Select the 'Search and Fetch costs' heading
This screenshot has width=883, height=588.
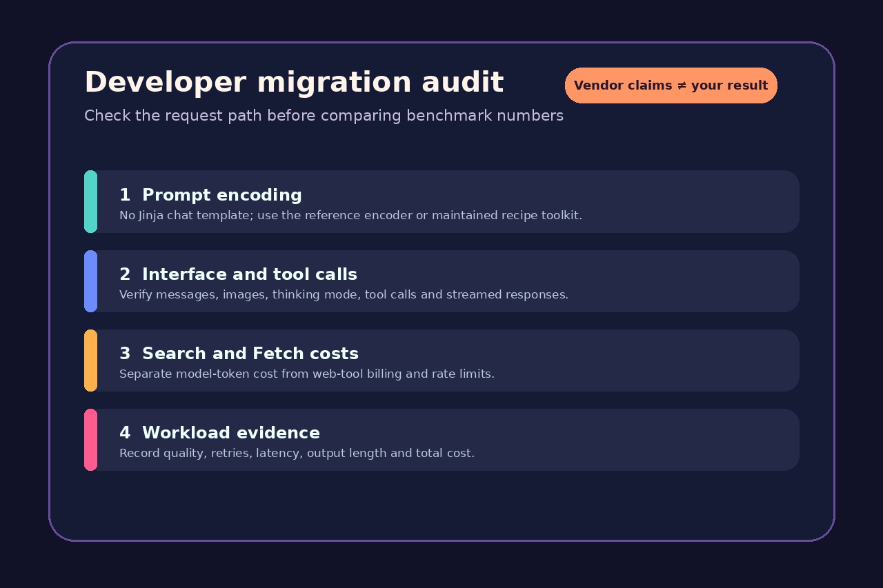tap(250, 354)
